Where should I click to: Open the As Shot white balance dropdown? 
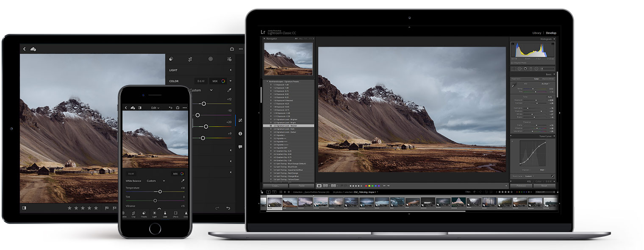pos(545,84)
